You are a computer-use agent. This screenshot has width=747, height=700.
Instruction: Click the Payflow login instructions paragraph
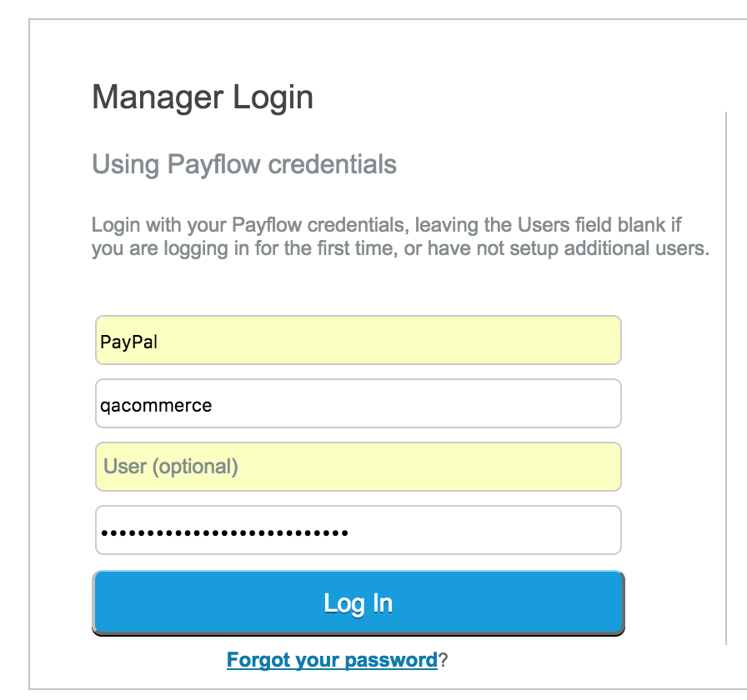point(400,237)
